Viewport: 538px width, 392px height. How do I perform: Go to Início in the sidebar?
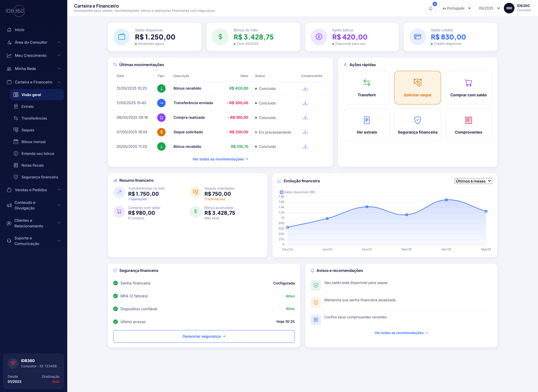click(x=33, y=30)
